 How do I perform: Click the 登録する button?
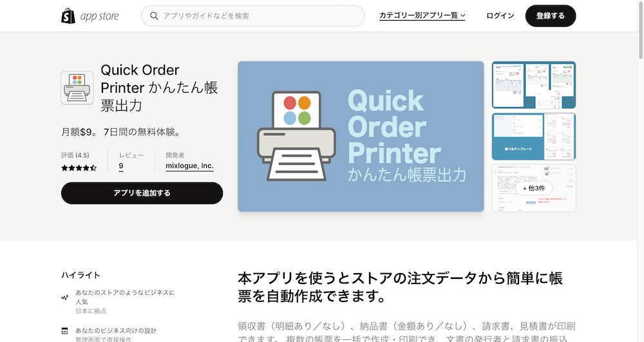coord(551,16)
